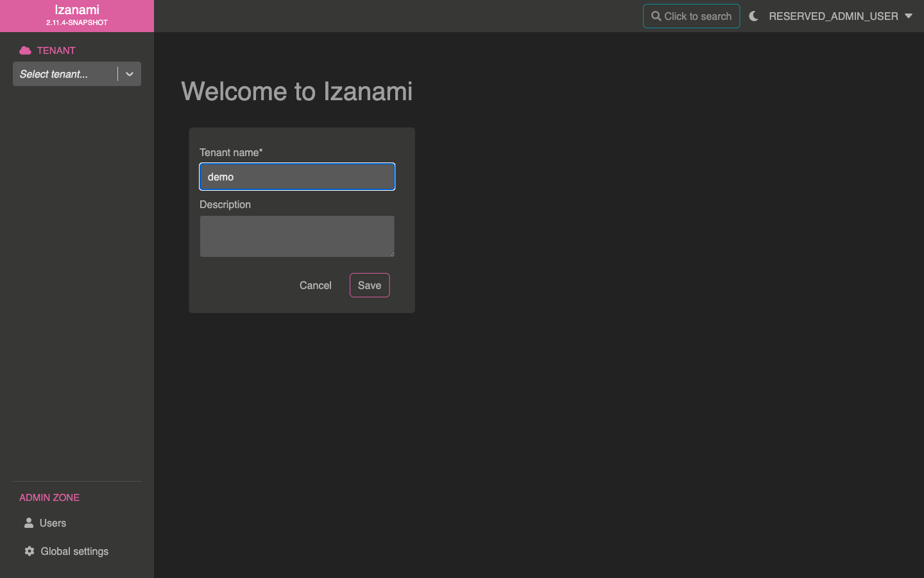Viewport: 924px width, 578px height.
Task: Open the 'Select tenant...' combo box
Action: 64,74
